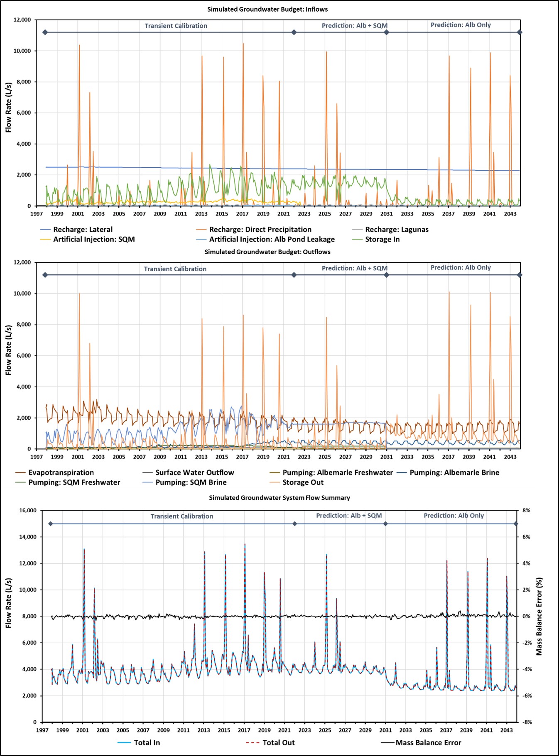Screen dimensions: 559x756
Task: Select the "Pumping: Albemarle Freshwater" legend label
Action: click(338, 472)
